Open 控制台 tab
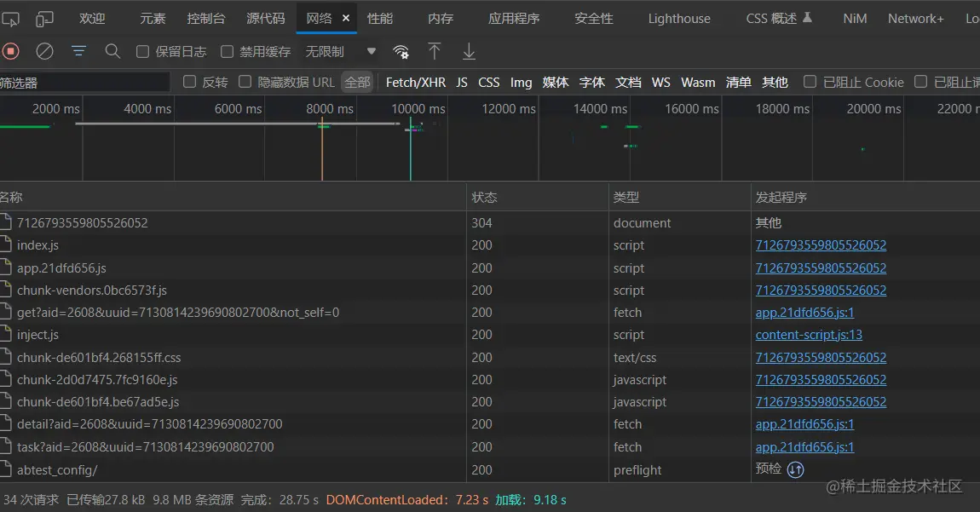The width and height of the screenshot is (980, 512). coord(205,19)
